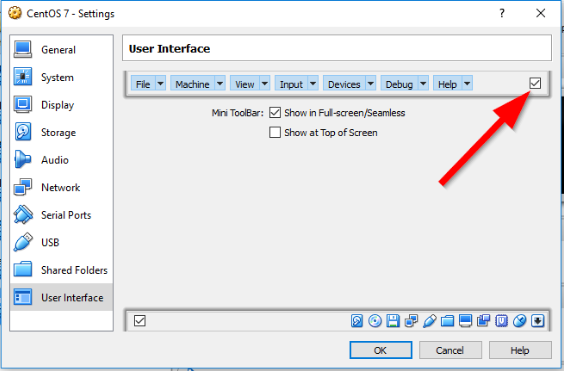Click the User Interface page heading
This screenshot has width=564, height=371.
coord(169,49)
